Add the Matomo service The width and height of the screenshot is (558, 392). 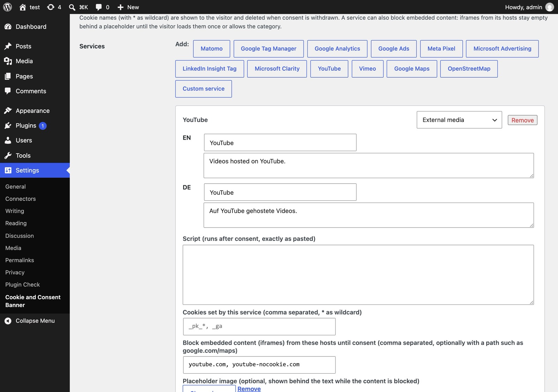(x=212, y=49)
